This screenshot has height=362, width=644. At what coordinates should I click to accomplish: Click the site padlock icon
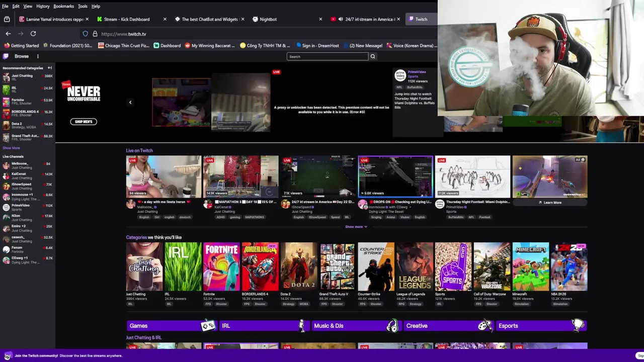(95, 34)
